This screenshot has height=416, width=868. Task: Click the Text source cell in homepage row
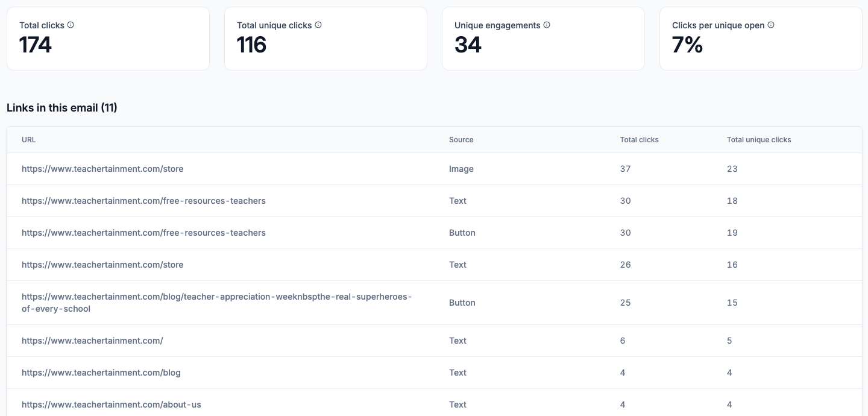pyautogui.click(x=458, y=341)
